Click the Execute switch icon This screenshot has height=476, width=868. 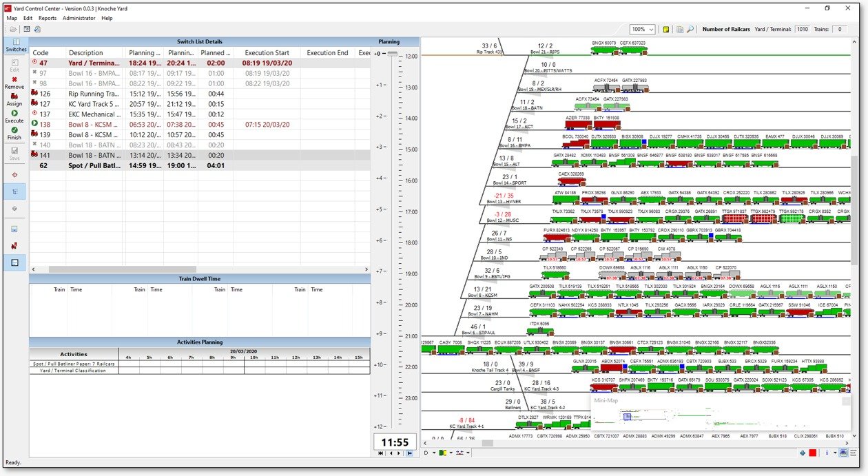click(x=14, y=116)
